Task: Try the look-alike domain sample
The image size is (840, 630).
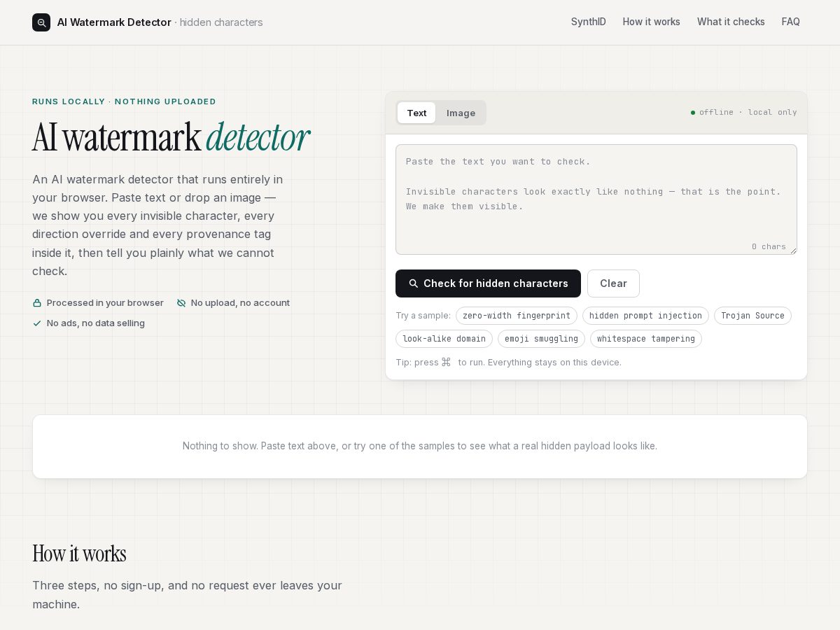Action: pos(444,339)
